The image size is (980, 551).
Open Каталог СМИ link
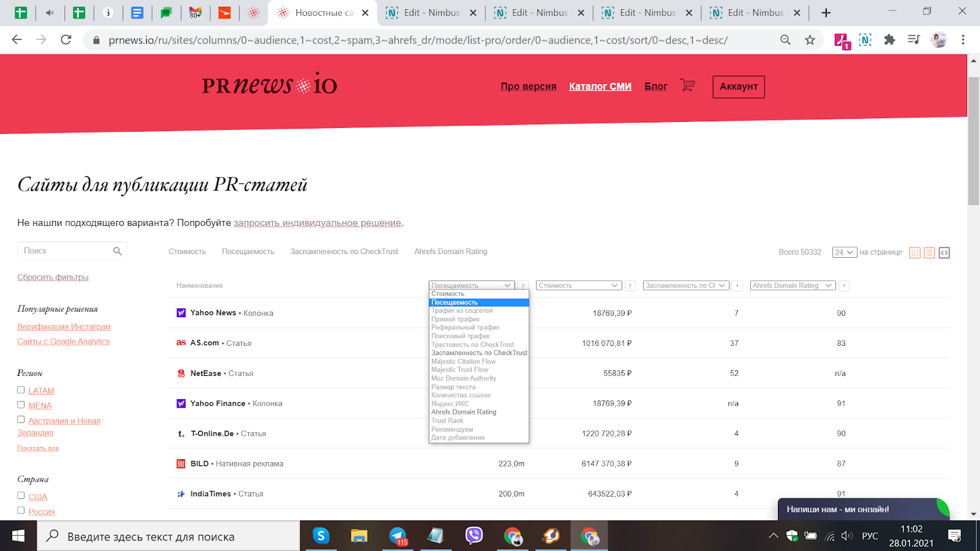point(600,86)
